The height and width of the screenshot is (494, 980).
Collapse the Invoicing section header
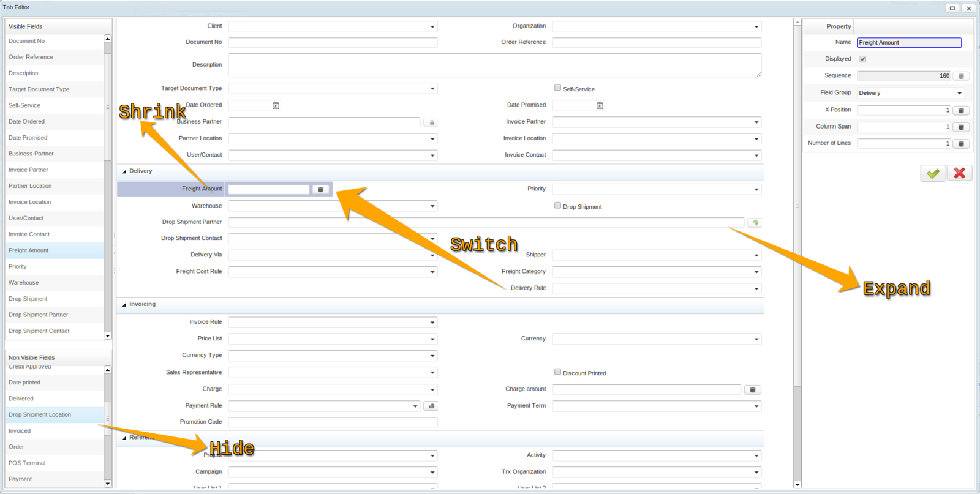124,305
